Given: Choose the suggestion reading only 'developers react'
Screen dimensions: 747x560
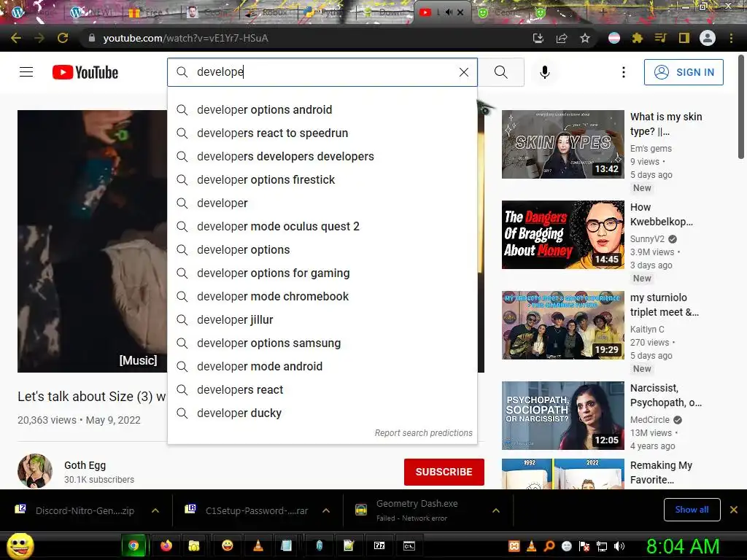Looking at the screenshot, I should (x=322, y=389).
